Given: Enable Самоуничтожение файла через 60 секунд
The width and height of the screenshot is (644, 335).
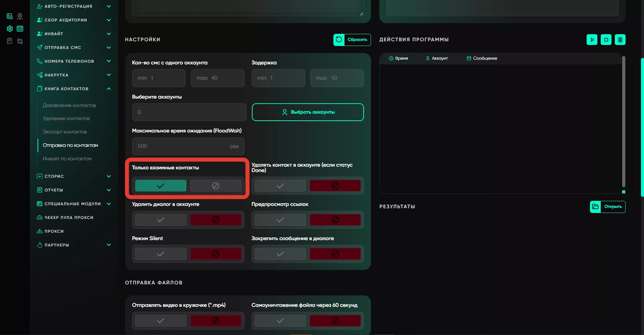Looking at the screenshot, I should [280, 321].
